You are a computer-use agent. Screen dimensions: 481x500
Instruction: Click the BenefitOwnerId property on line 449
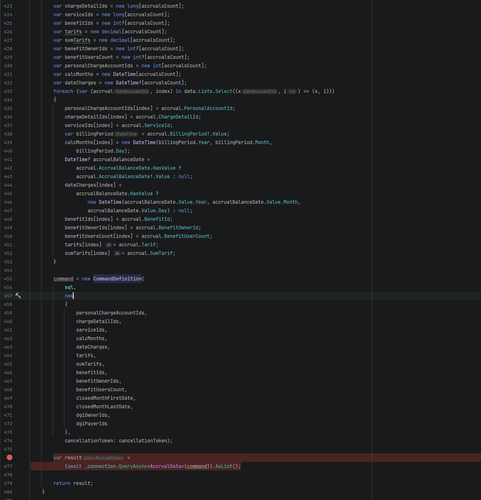pos(178,228)
